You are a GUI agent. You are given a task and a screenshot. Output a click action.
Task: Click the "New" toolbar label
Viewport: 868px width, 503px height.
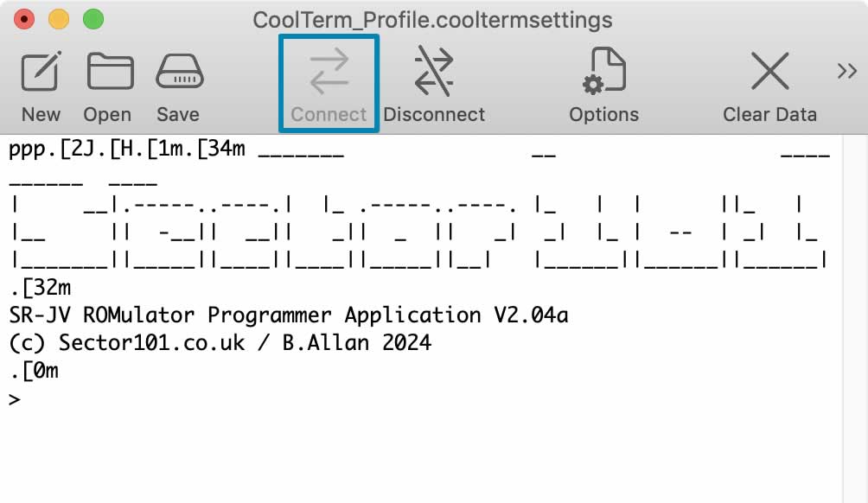(41, 115)
